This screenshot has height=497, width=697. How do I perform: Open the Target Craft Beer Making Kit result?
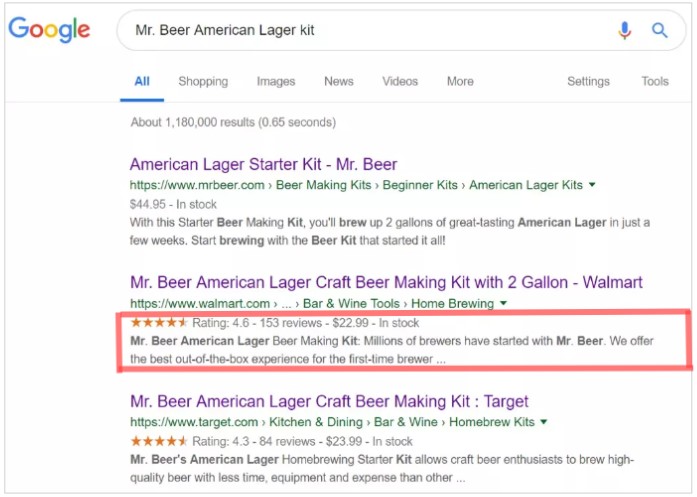(329, 401)
